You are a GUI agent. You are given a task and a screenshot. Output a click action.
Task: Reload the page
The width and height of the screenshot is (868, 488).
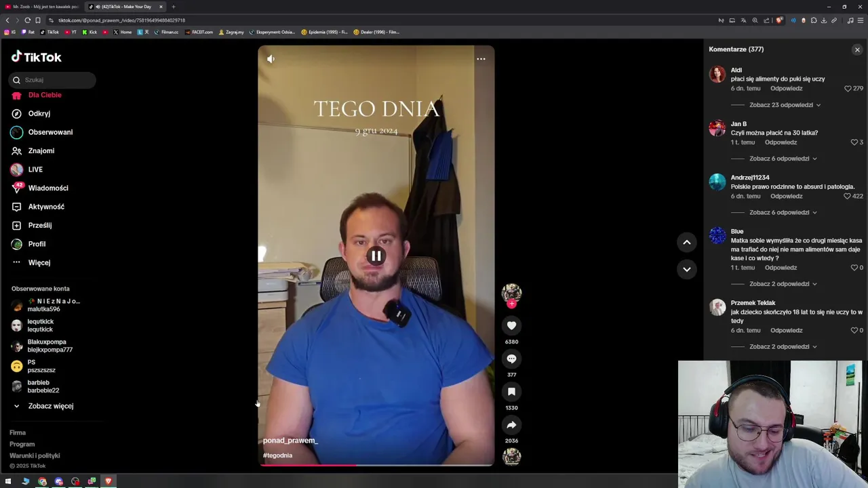(27, 20)
